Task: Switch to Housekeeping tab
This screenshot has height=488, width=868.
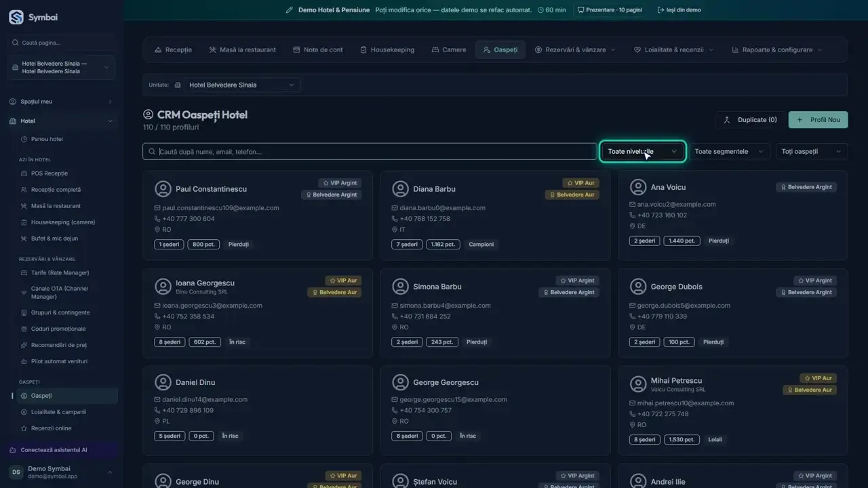Action: [387, 49]
